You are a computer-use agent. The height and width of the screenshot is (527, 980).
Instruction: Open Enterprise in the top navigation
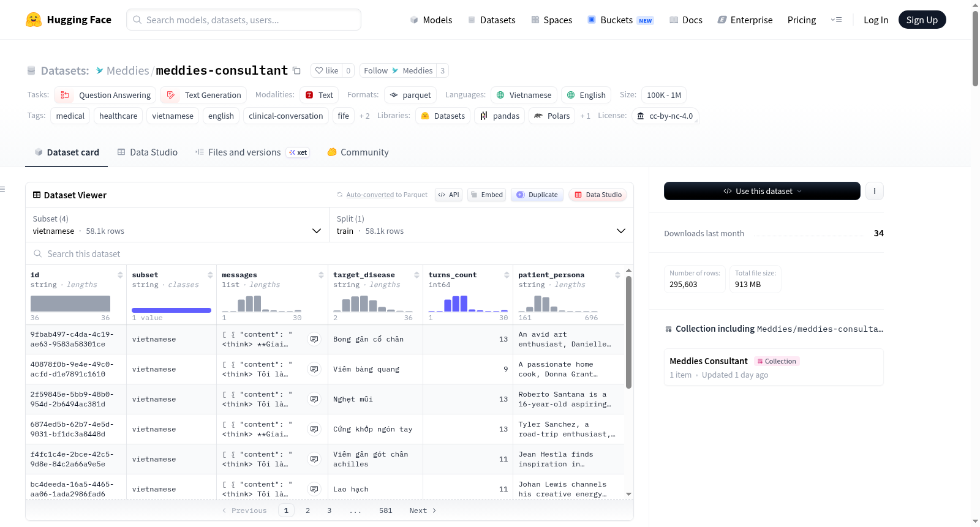(745, 20)
